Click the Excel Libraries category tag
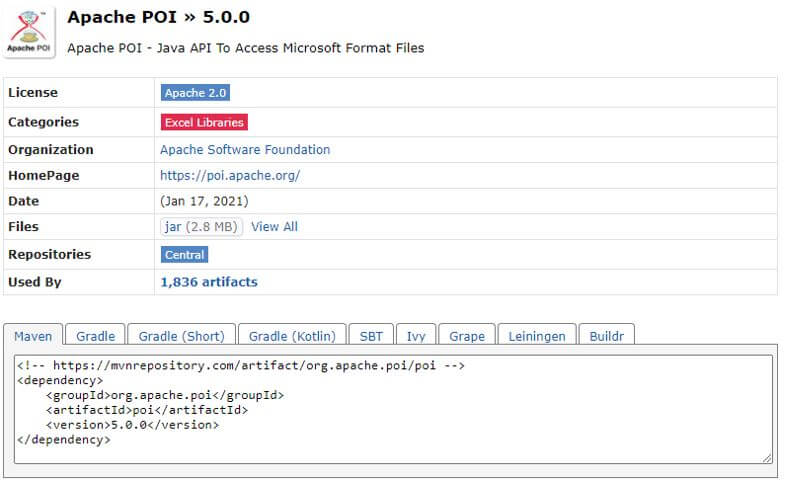Screen dimensions: 802x488 pyautogui.click(x=204, y=122)
